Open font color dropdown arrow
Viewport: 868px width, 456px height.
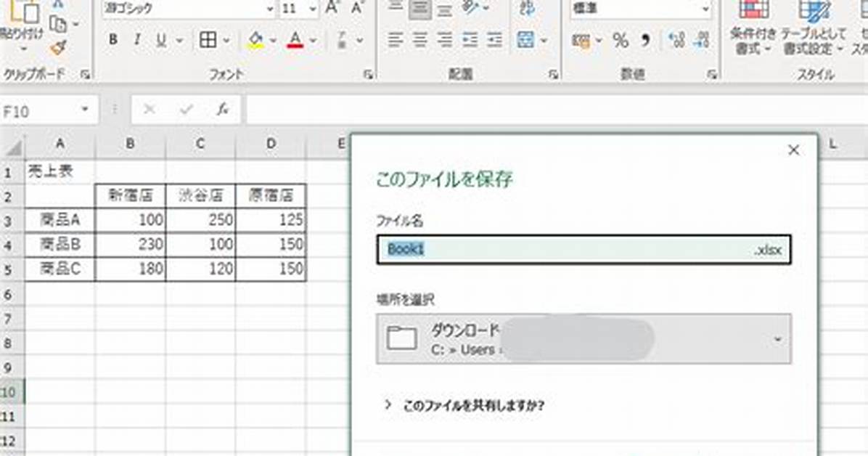pos(313,41)
